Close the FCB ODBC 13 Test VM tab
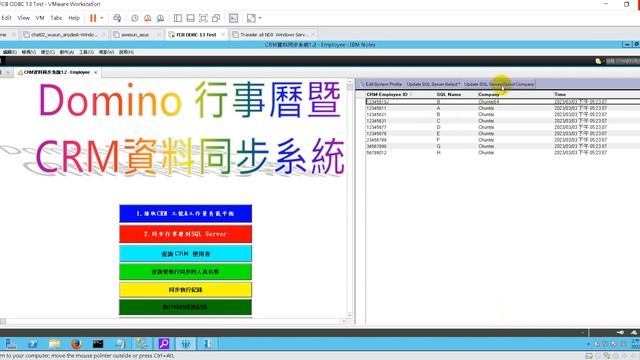This screenshot has height=360, width=640. (x=223, y=35)
